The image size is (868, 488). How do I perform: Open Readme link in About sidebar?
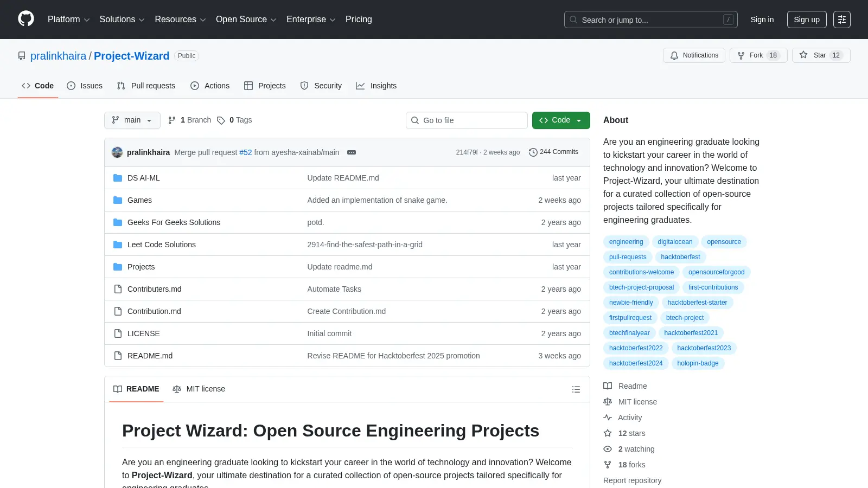pos(625,386)
